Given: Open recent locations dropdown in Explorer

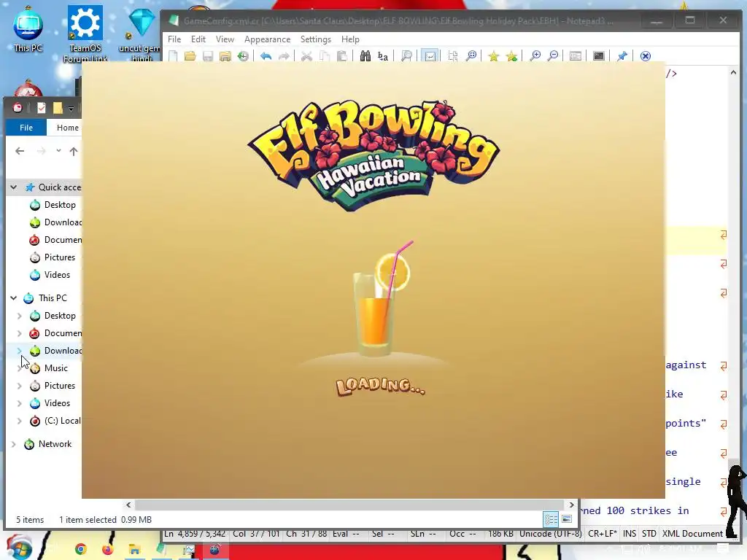Looking at the screenshot, I should coord(58,151).
